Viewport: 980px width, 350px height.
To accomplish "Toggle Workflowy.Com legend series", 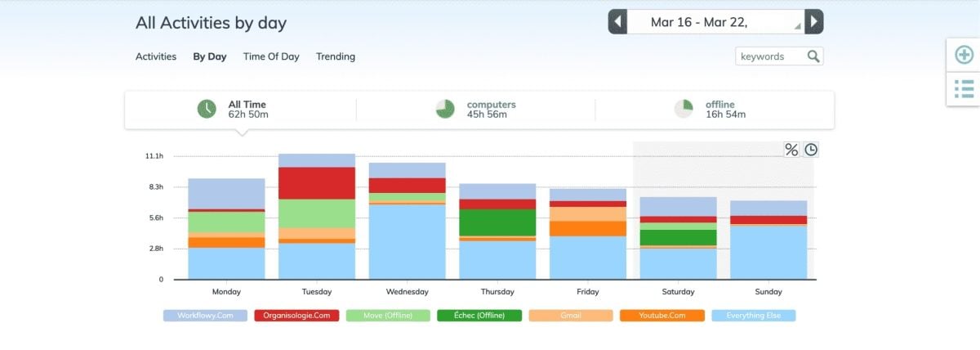I will point(205,315).
